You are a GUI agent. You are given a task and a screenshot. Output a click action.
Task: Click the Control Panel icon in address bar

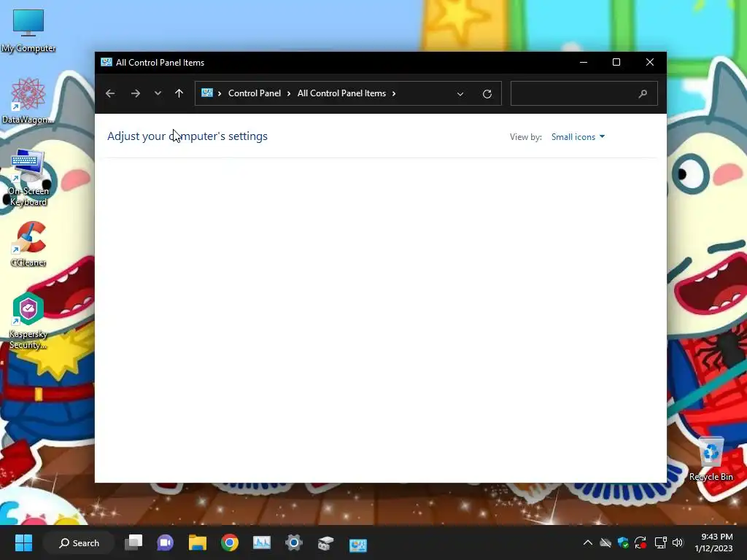(206, 93)
